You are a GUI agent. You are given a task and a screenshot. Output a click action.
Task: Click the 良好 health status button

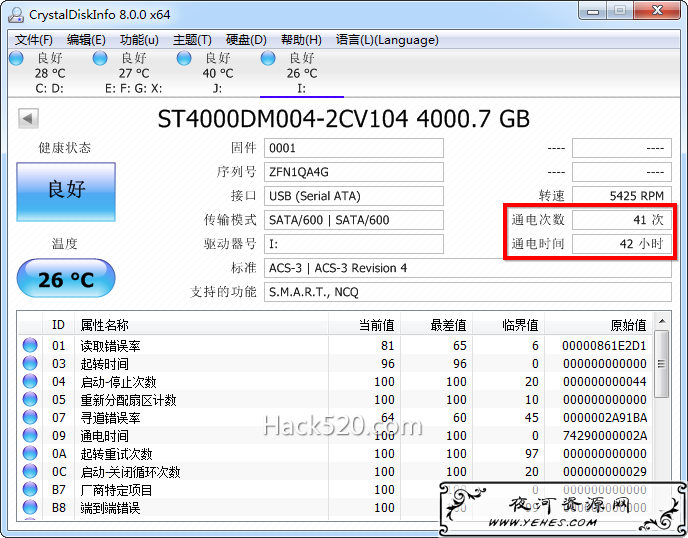66,192
